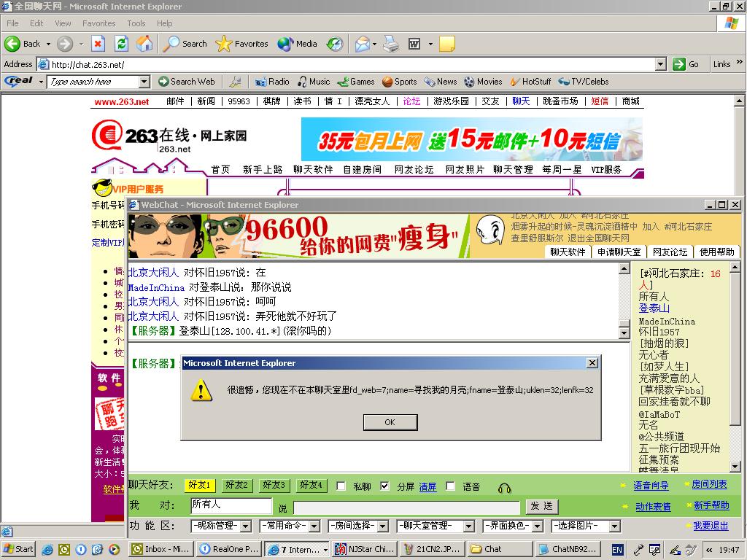Open the Tools menu
This screenshot has height=560, width=747.
[x=136, y=23]
